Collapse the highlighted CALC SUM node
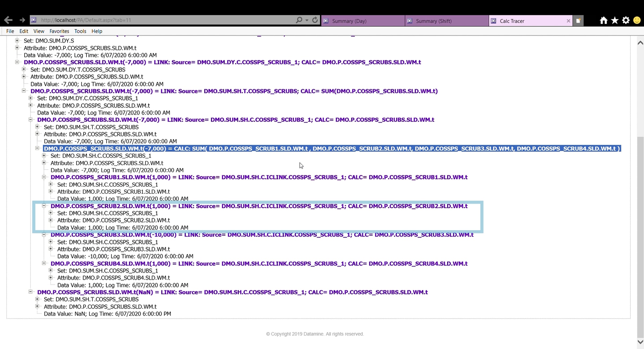 (x=37, y=148)
